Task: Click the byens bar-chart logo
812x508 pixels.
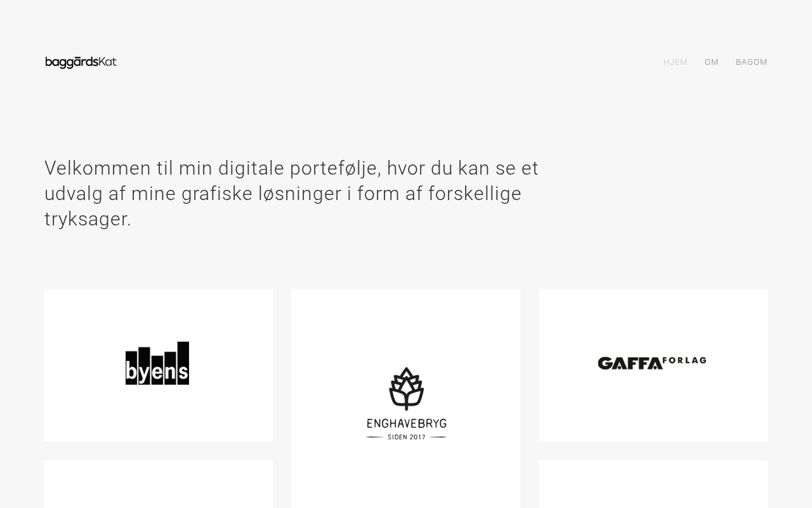Action: 157,363
